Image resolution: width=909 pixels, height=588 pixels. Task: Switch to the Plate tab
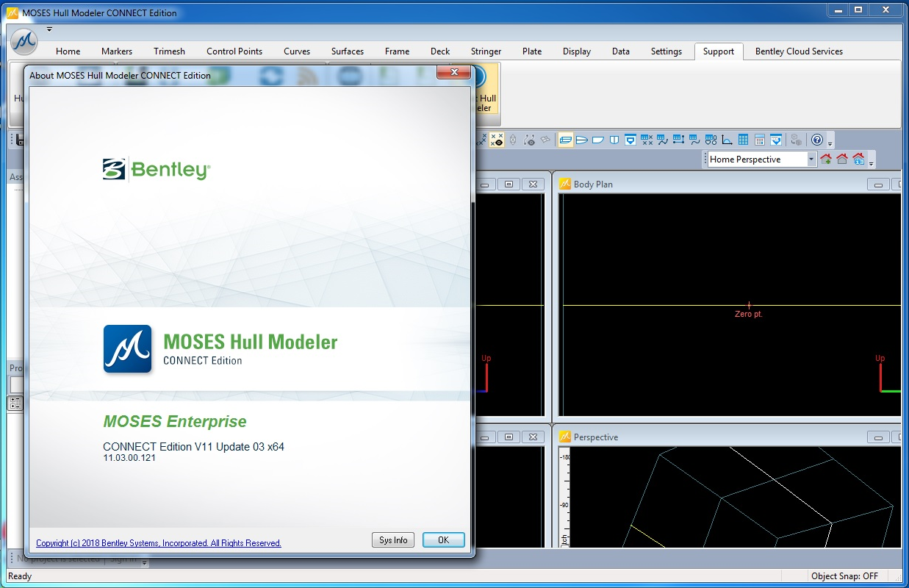532,51
